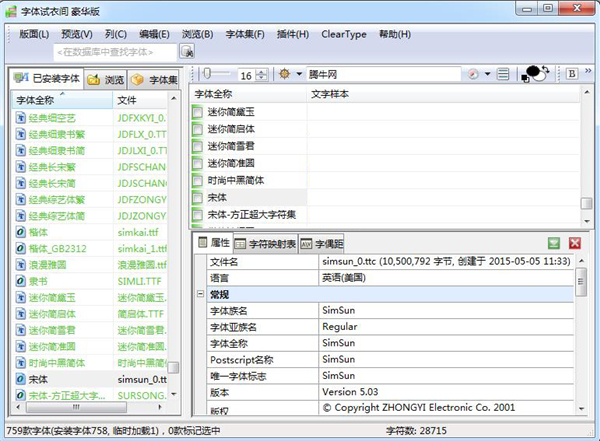Collapse the 常规 property group
600x441 pixels.
click(199, 295)
